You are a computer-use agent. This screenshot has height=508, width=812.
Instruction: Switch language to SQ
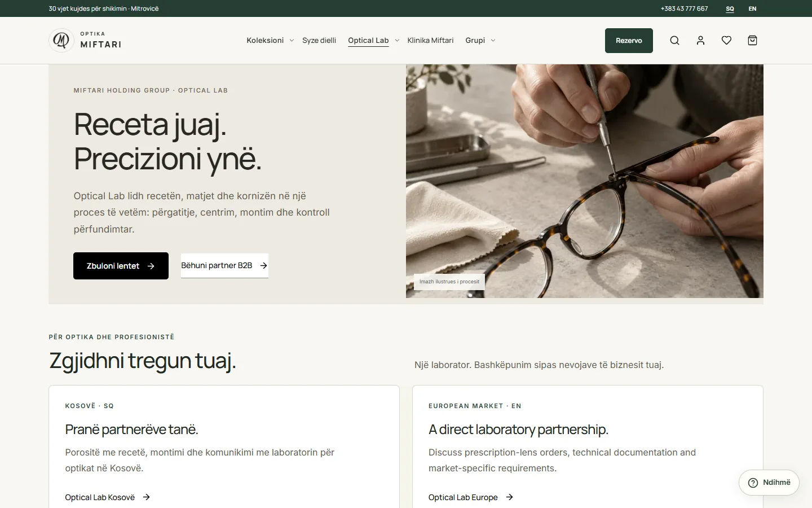point(730,9)
